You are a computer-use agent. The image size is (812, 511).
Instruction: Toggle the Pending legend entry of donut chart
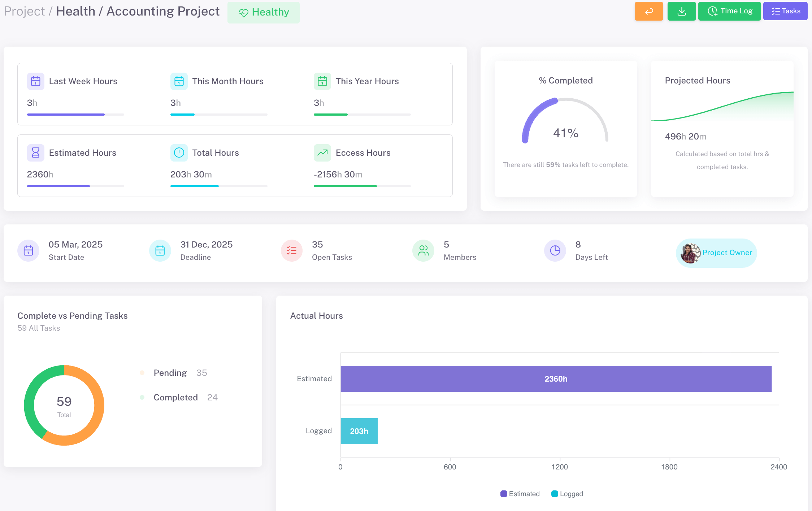tap(170, 373)
